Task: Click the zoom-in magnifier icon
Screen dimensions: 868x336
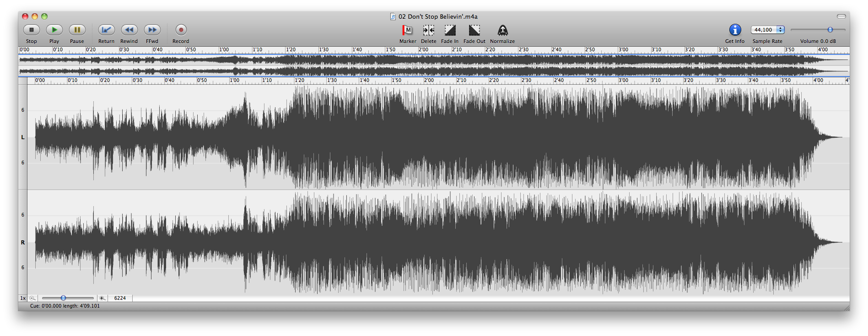Action: pos(102,298)
